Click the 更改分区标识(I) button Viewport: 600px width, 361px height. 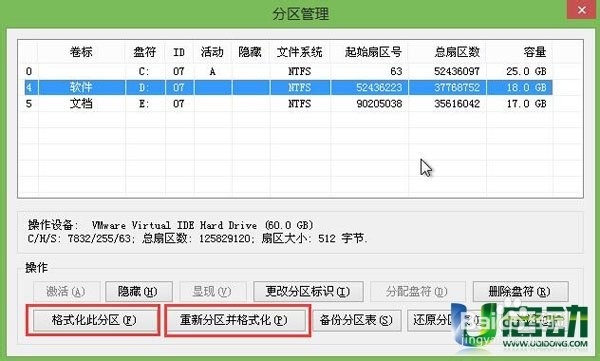(x=308, y=292)
